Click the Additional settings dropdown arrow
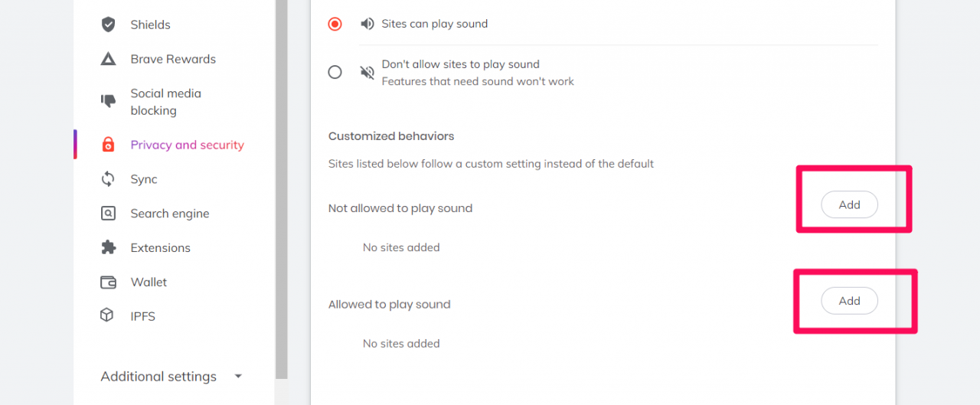Screen dimensions: 980x405 (238, 377)
